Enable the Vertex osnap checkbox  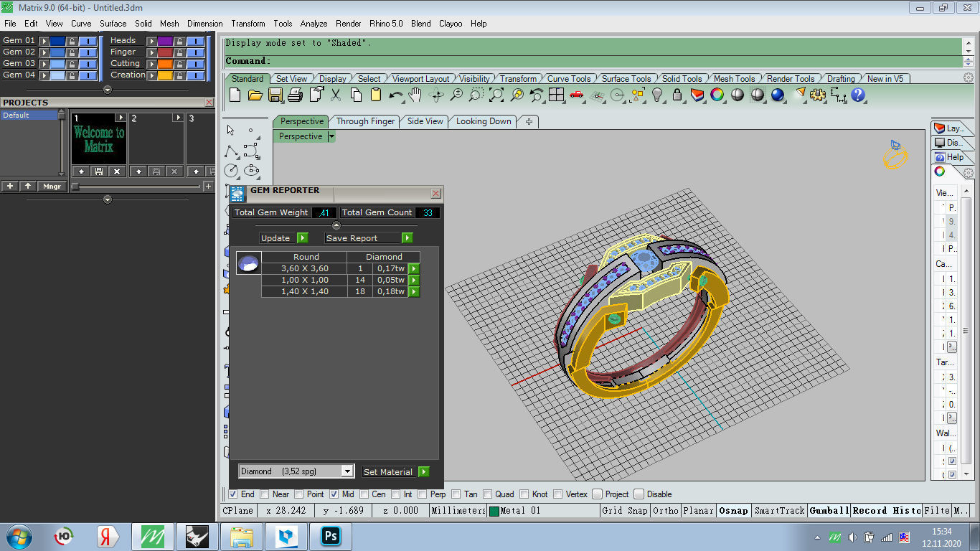click(558, 494)
